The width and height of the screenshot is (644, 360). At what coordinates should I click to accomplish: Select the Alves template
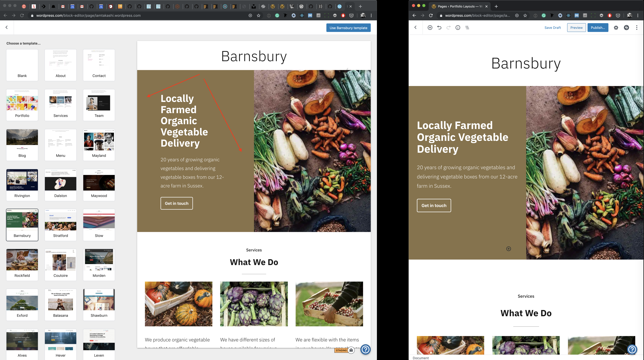tap(22, 345)
